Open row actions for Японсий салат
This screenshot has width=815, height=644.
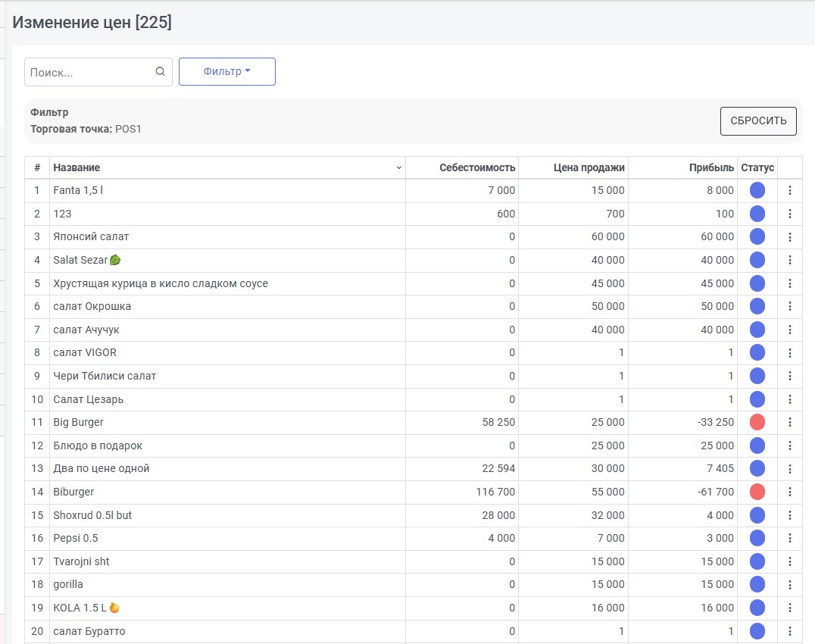tap(789, 236)
